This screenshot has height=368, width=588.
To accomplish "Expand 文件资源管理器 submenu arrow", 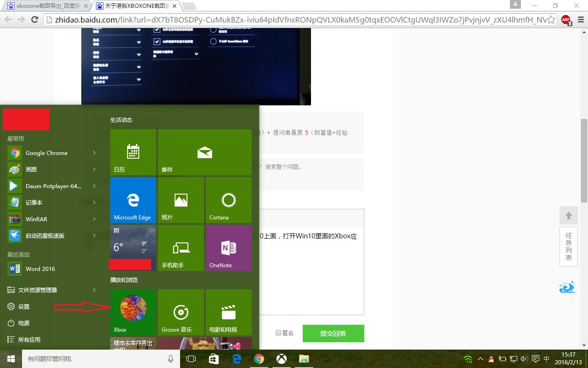I will 94,290.
